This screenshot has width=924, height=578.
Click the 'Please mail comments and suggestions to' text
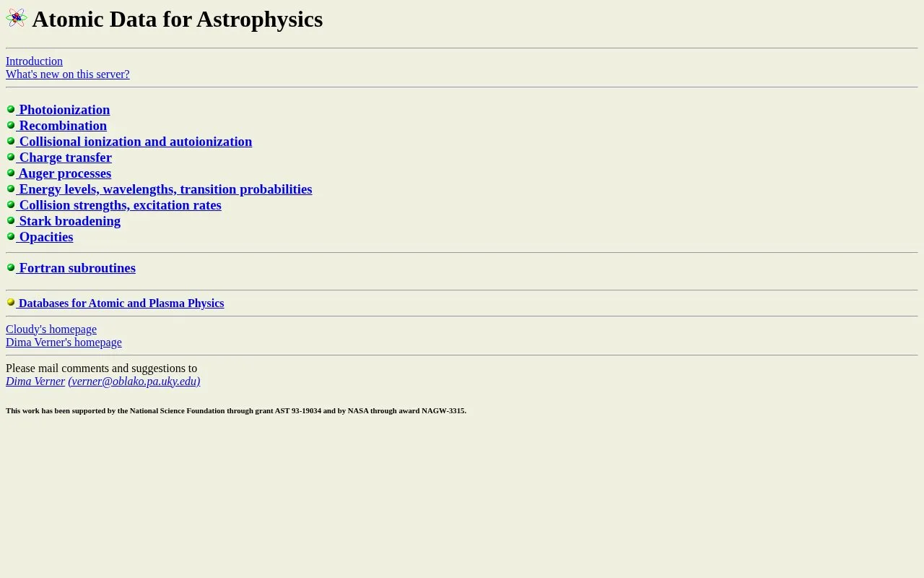click(x=101, y=368)
